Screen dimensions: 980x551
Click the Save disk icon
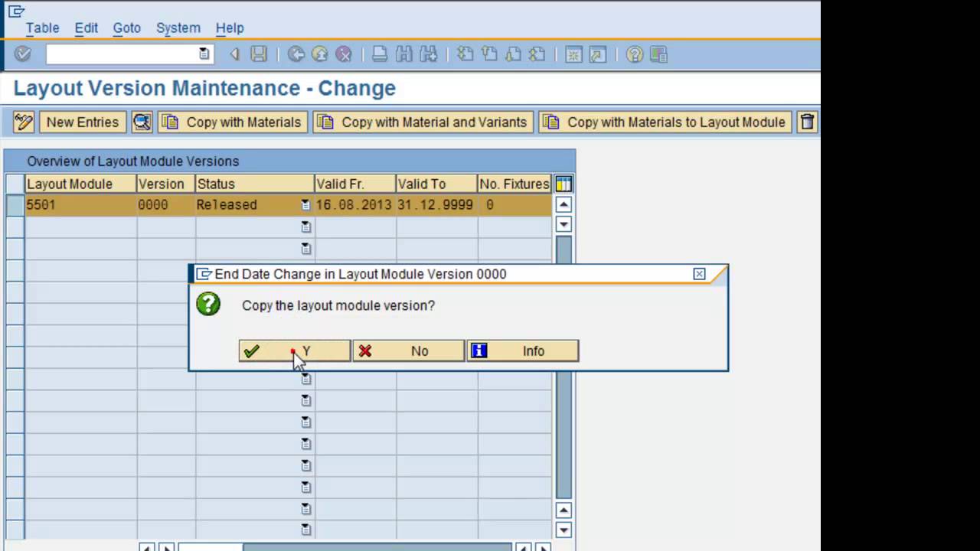259,54
